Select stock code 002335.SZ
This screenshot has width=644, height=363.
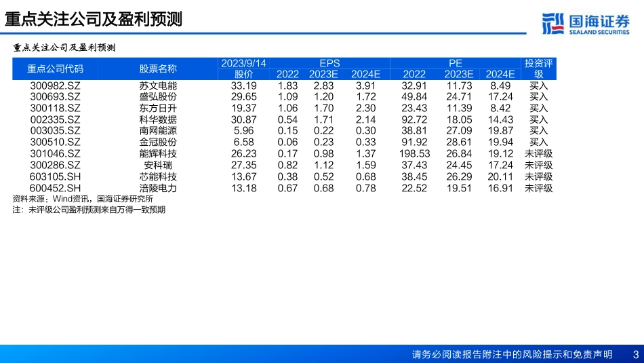(x=55, y=119)
